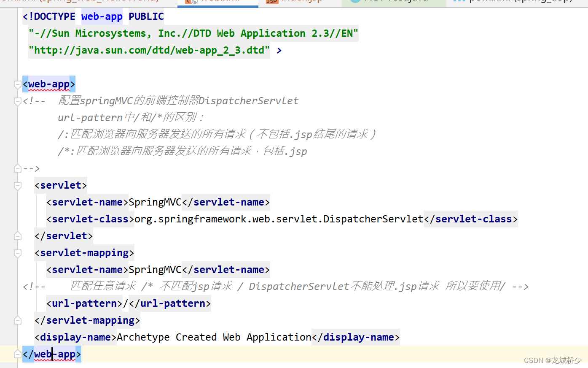
Task: Collapse the <servlet> element in the gutter
Action: coord(17,185)
